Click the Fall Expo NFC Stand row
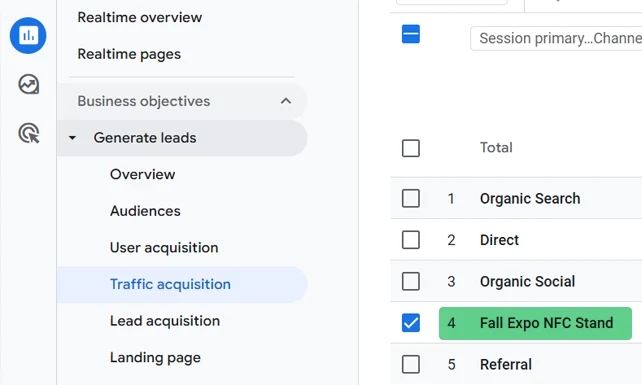 535,323
